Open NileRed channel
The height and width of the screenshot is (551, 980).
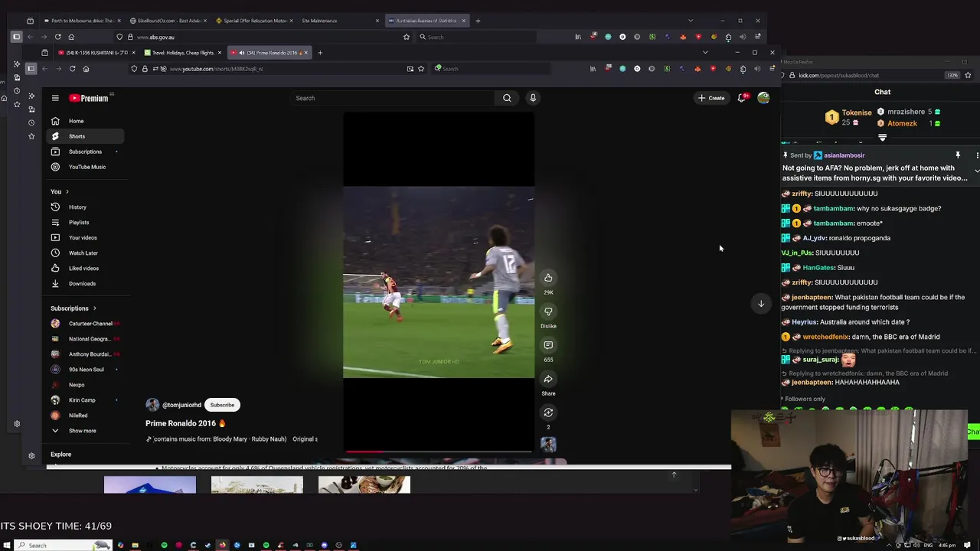pyautogui.click(x=84, y=416)
